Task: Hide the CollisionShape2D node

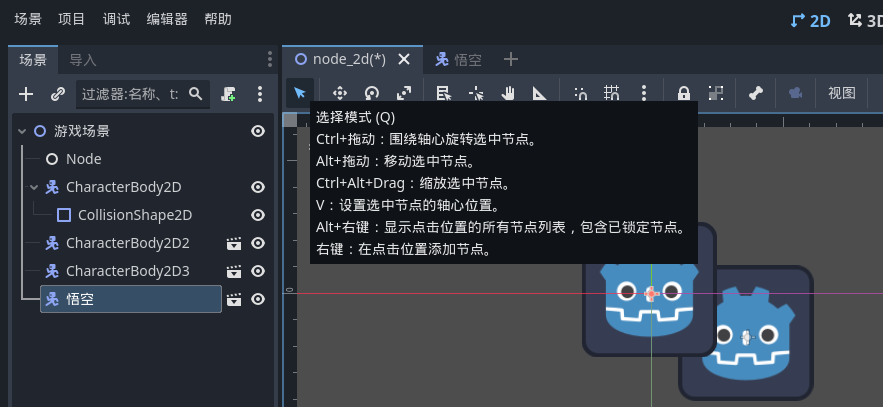Action: pyautogui.click(x=258, y=215)
